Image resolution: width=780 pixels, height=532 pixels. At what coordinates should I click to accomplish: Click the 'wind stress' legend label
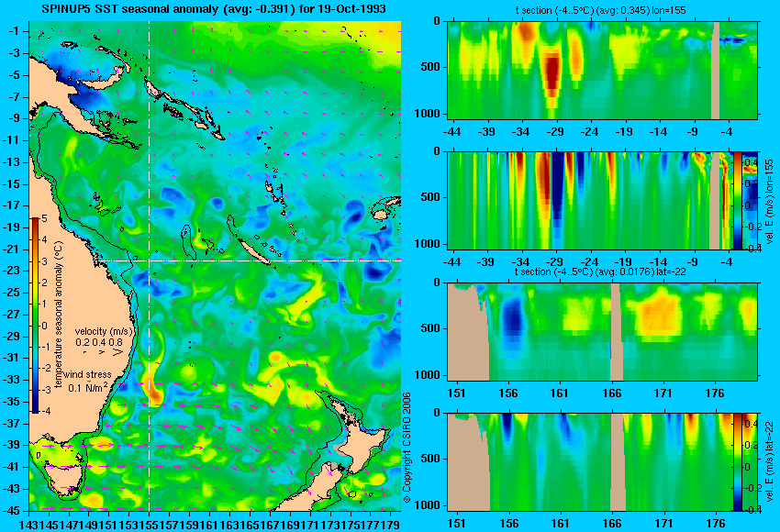click(x=87, y=374)
